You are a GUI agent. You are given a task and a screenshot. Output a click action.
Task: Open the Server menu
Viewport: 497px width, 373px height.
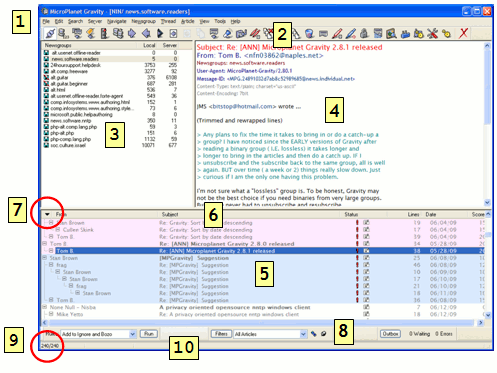(95, 21)
